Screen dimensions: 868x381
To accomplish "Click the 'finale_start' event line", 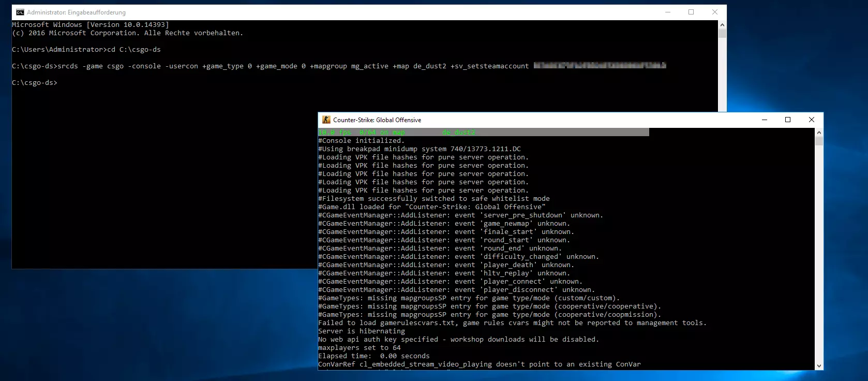I will click(446, 231).
